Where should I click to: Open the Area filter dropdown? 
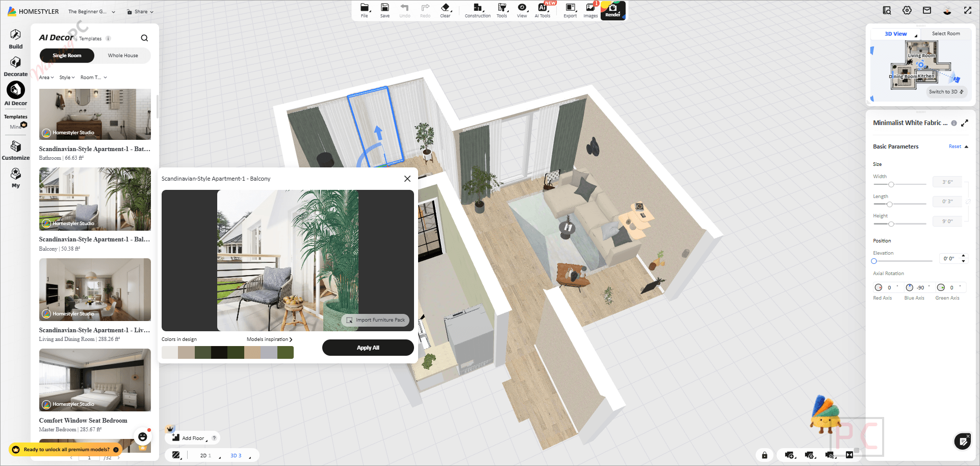(46, 78)
